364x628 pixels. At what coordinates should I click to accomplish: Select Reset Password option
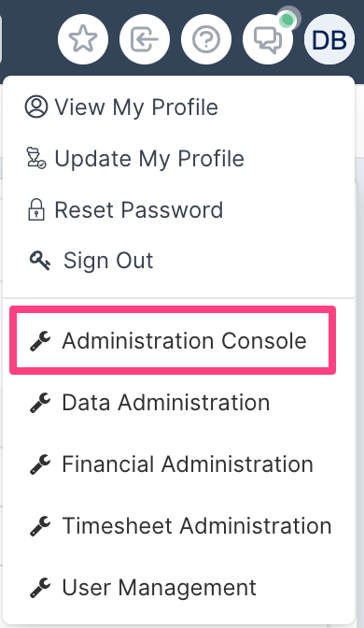[x=123, y=210]
